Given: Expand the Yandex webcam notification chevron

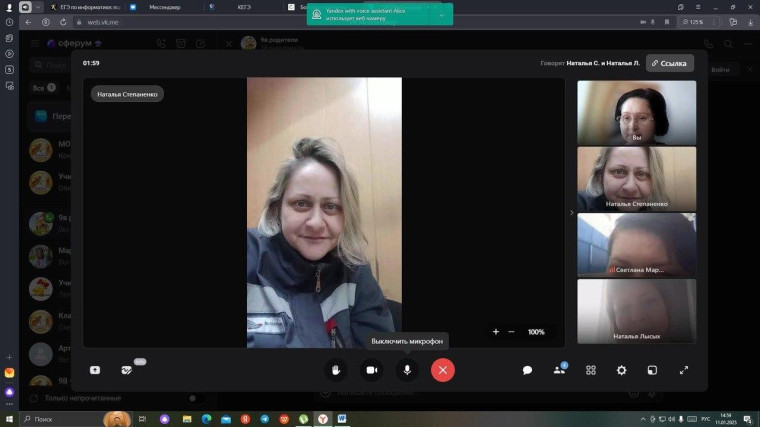Looking at the screenshot, I should pos(442,16).
